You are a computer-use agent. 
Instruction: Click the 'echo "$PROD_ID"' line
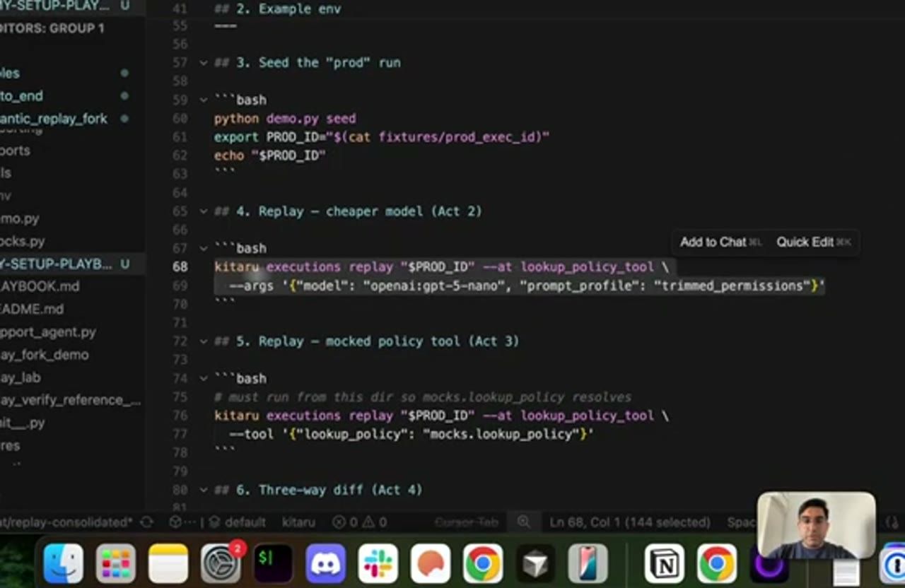point(269,155)
